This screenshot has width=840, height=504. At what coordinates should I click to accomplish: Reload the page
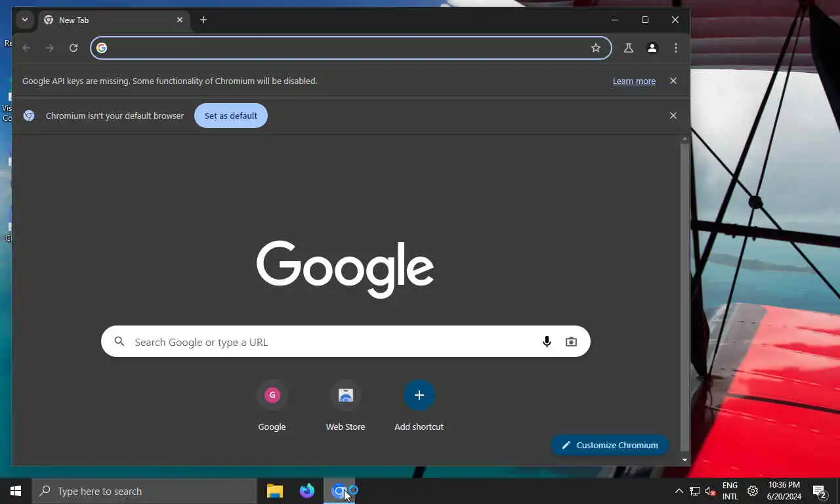tap(73, 48)
